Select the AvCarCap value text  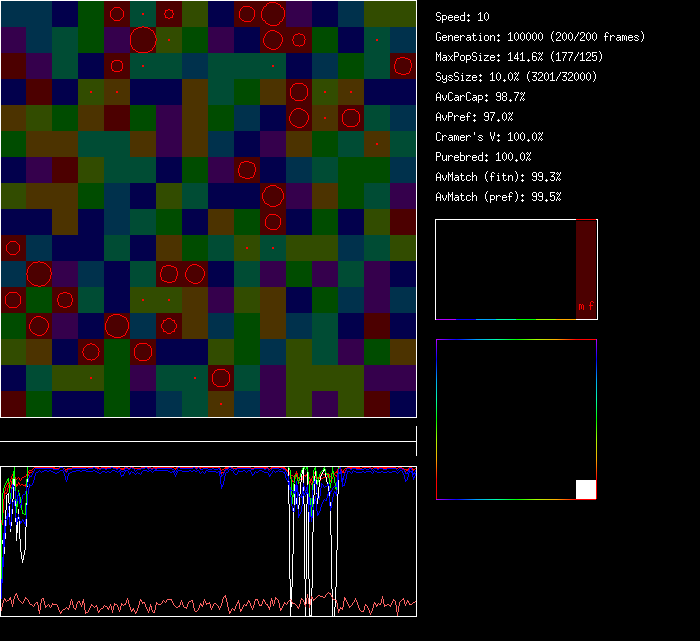click(x=481, y=97)
